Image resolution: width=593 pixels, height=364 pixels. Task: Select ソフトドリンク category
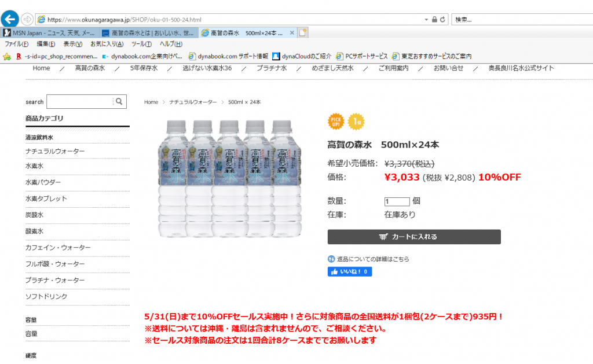coord(46,296)
